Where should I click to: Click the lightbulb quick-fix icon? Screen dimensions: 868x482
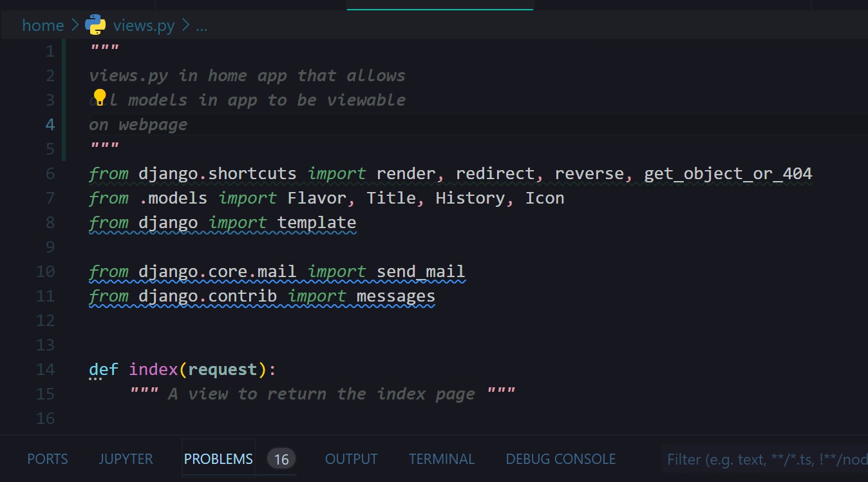pos(99,97)
